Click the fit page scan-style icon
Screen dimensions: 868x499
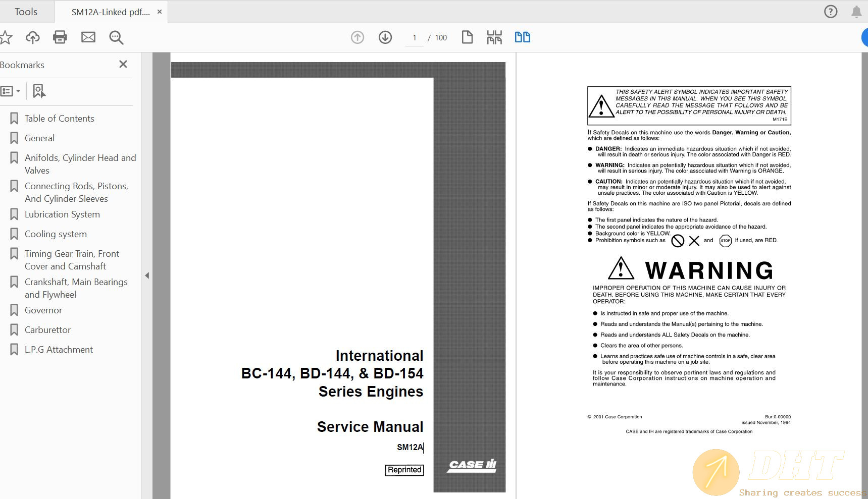tap(494, 37)
